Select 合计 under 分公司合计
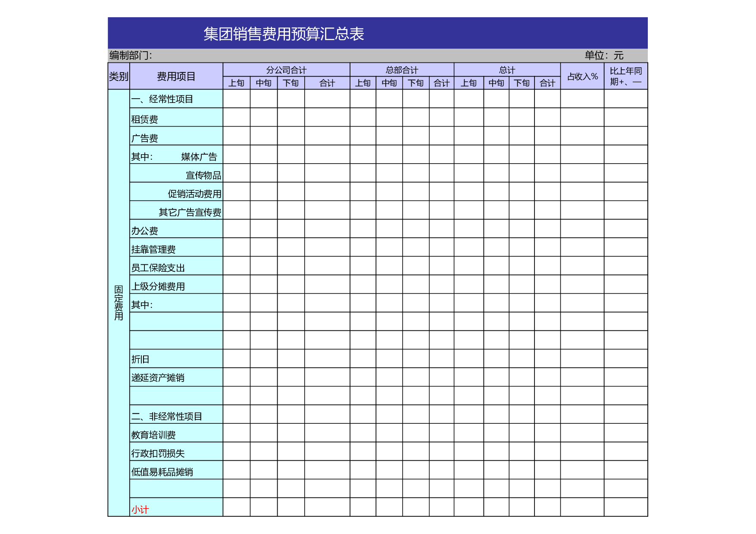Screen dimensions: 756x534 pyautogui.click(x=327, y=83)
